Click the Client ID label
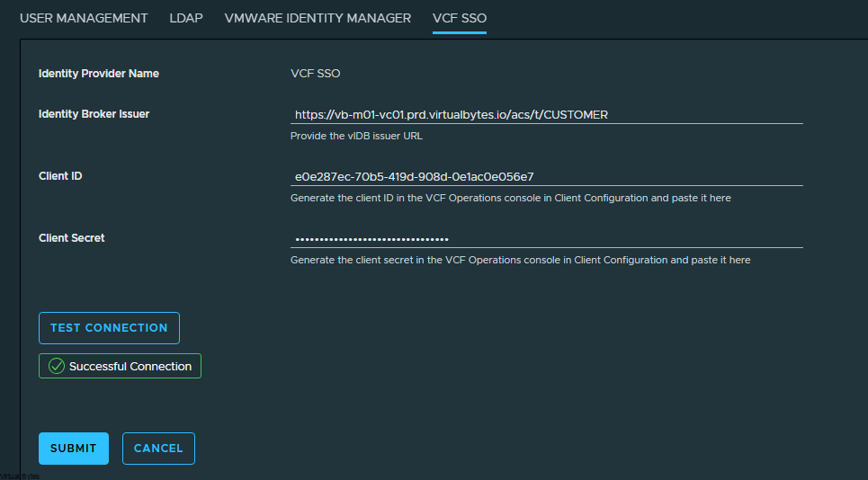Image resolution: width=868 pixels, height=480 pixels. coord(60,176)
